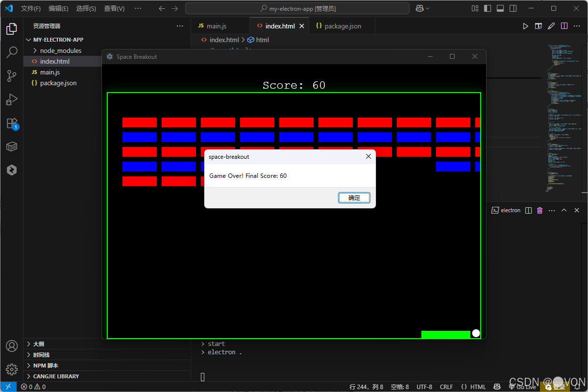The height and width of the screenshot is (392, 588).
Task: Click the Run play button in editor toolbar
Action: 526,26
